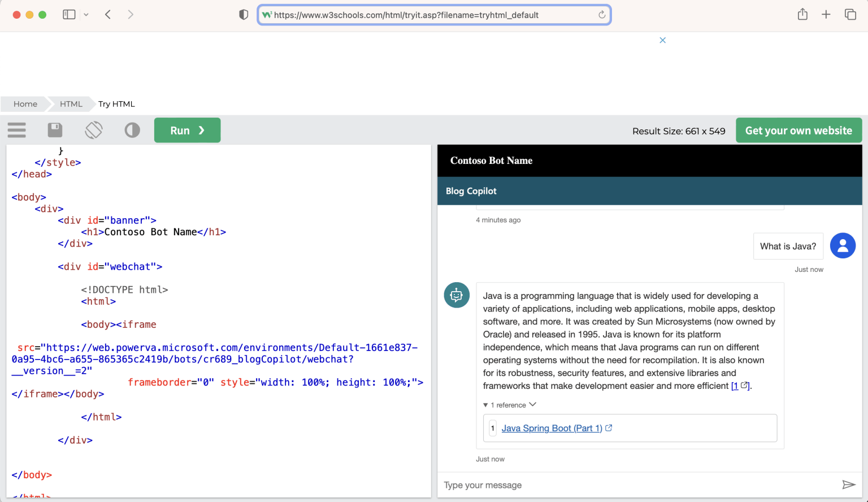Open Safari share menu icon
Viewport: 868px width, 502px height.
(x=802, y=15)
